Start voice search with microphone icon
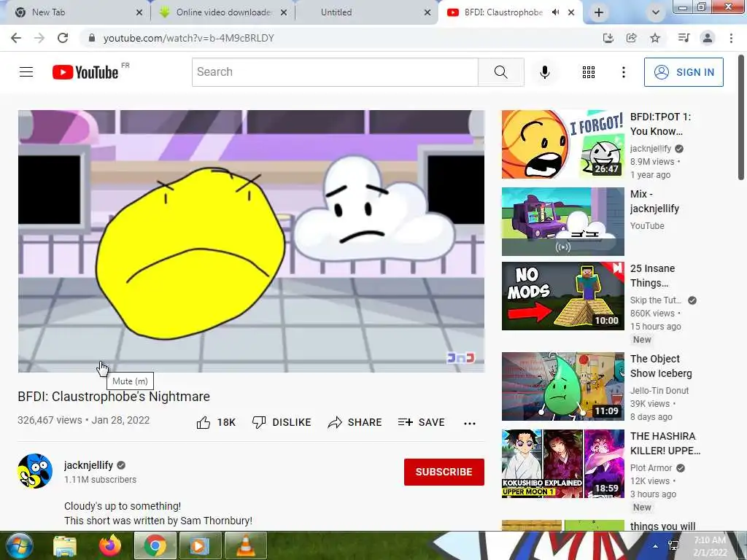 544,72
